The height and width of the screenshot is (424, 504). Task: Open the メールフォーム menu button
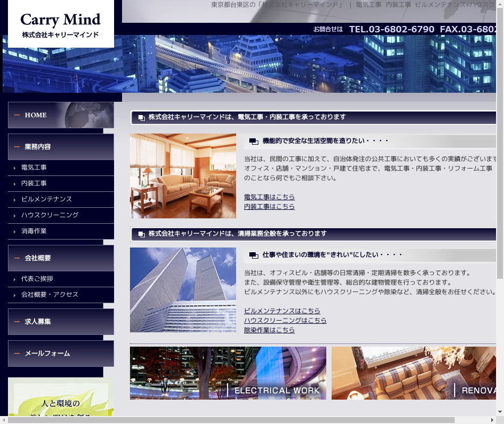point(60,354)
